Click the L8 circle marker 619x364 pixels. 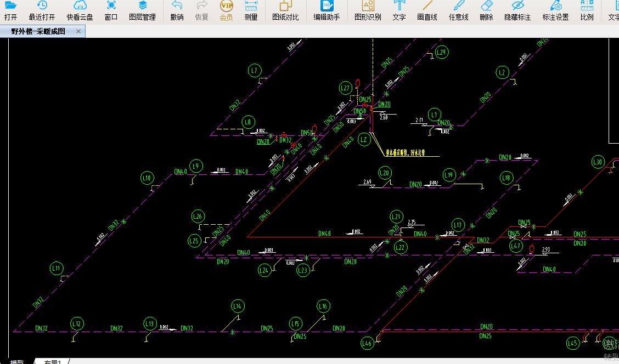point(248,122)
